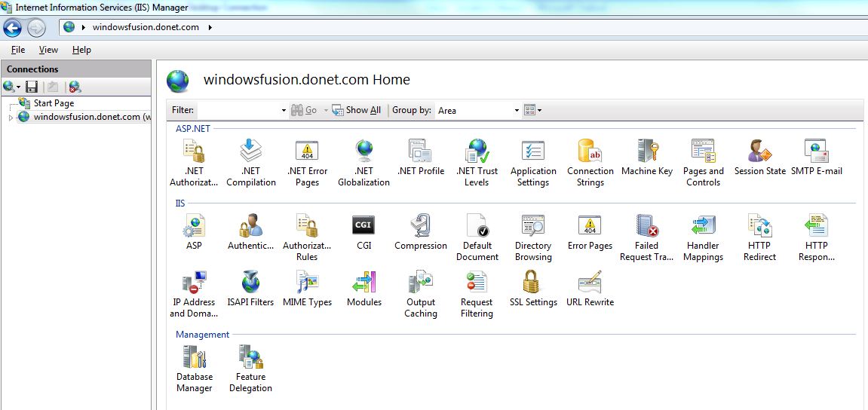Open the Authentication feature
This screenshot has width=868, height=410.
[x=251, y=231]
